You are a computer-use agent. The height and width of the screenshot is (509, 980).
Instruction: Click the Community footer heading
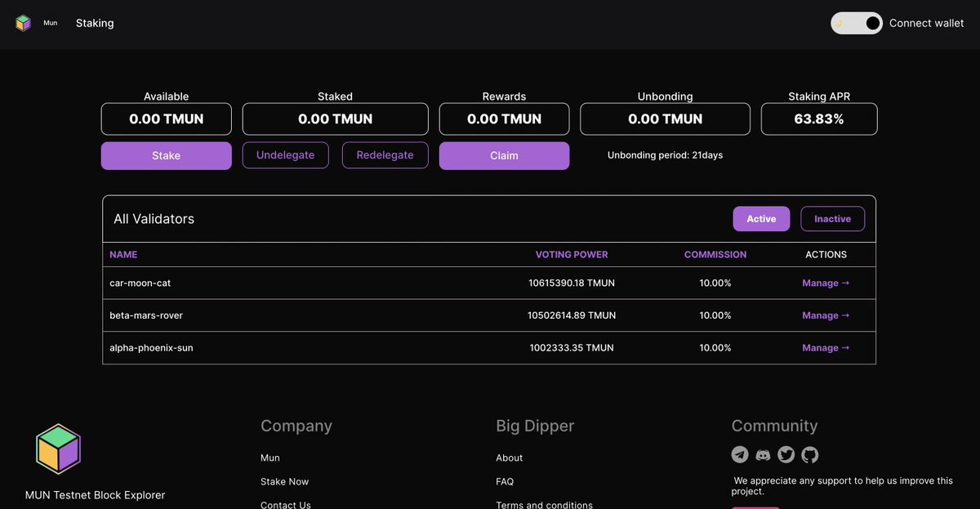(774, 426)
